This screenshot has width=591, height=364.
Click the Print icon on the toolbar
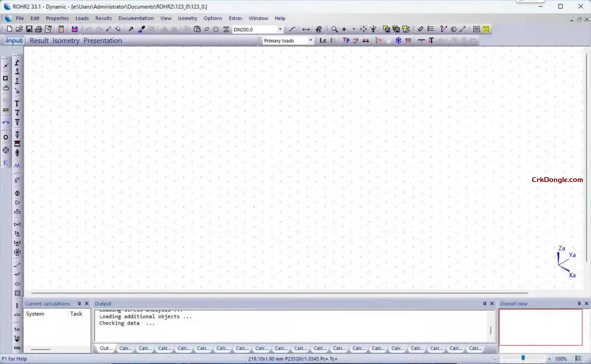point(38,29)
